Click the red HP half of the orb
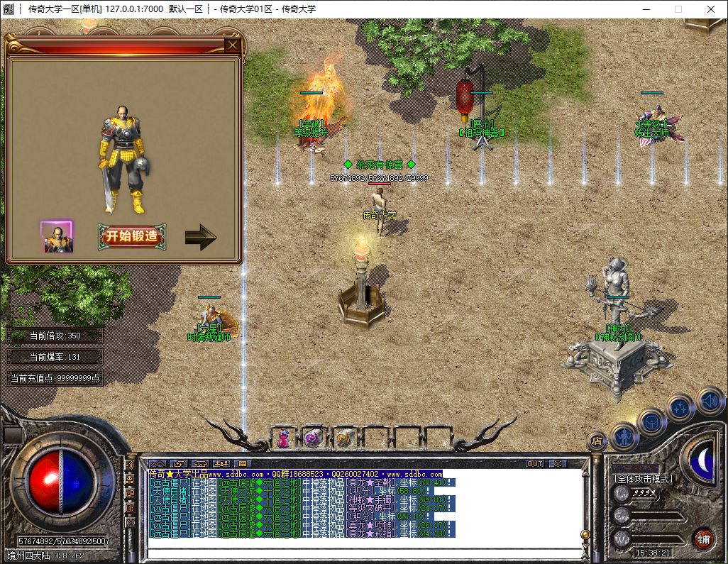 pyautogui.click(x=45, y=480)
